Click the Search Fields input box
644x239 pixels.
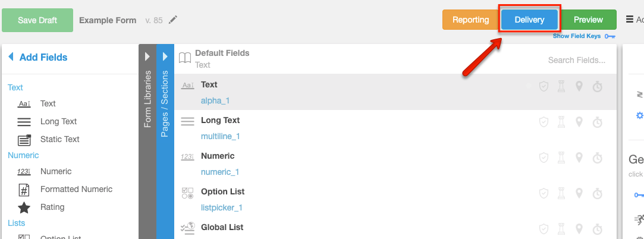tap(576, 60)
